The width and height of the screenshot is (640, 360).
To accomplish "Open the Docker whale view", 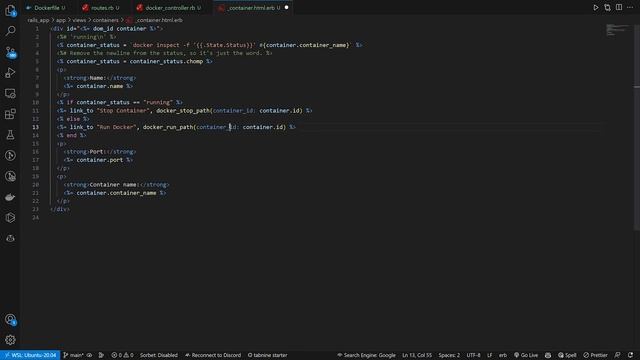I will [x=10, y=197].
